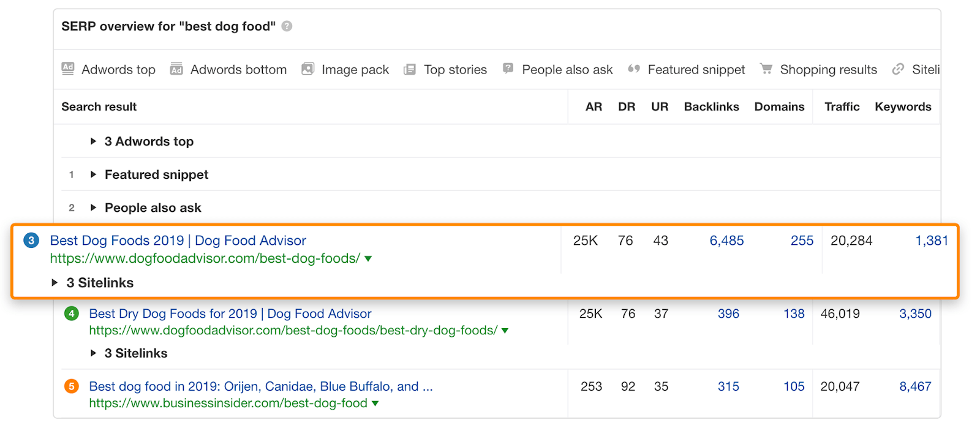This screenshot has height=428, width=980.
Task: Expand the Featured snippet entry
Action: pyautogui.click(x=92, y=175)
